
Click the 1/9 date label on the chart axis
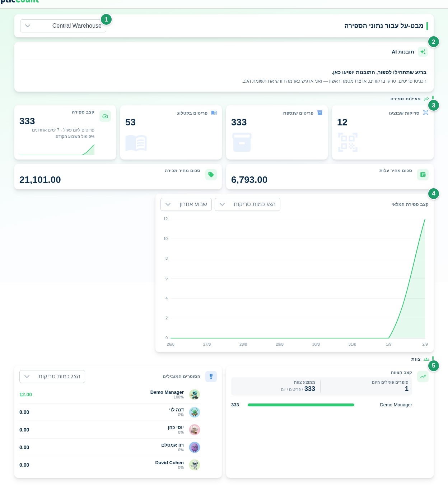point(389,344)
